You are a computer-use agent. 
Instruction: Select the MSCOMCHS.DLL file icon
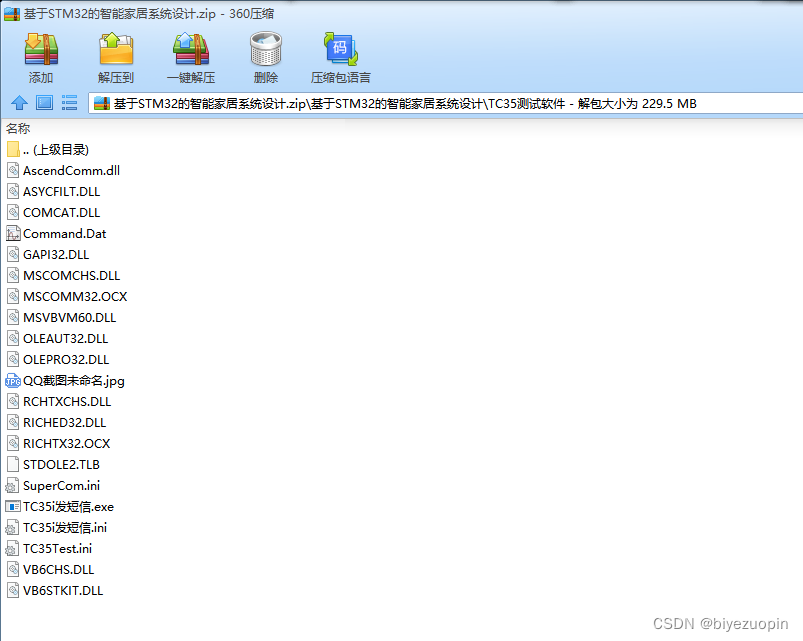tap(13, 275)
